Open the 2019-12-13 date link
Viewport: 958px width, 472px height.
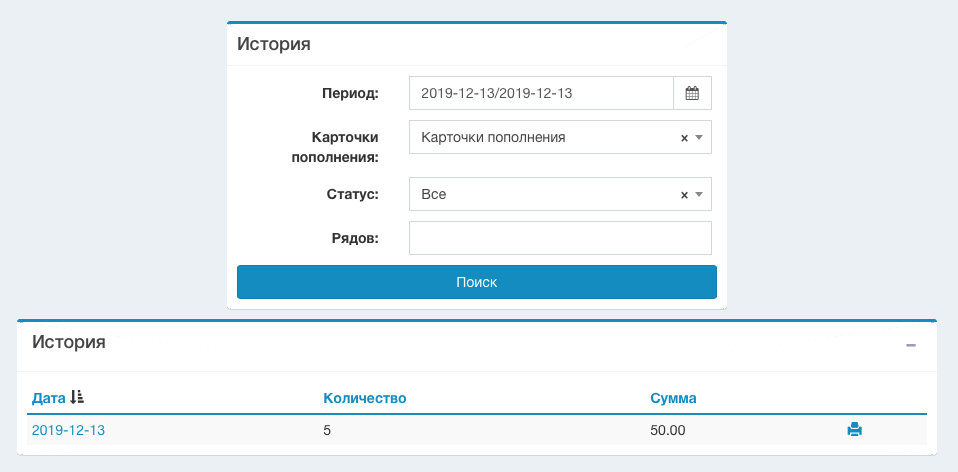point(68,430)
